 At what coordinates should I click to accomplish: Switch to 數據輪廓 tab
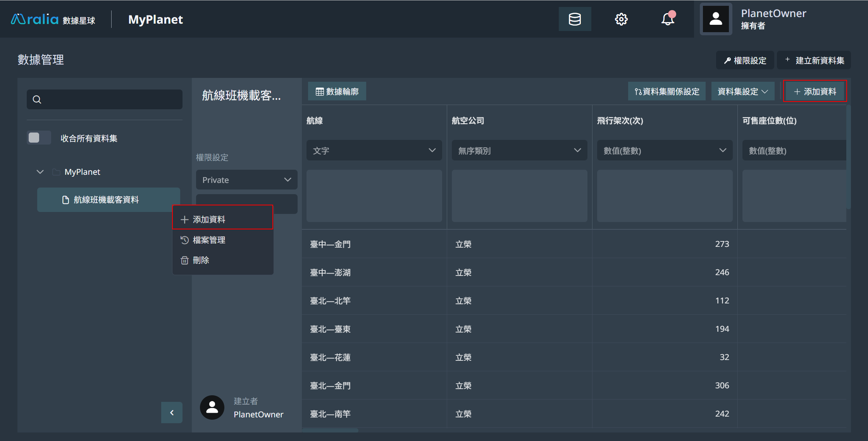tap(337, 91)
